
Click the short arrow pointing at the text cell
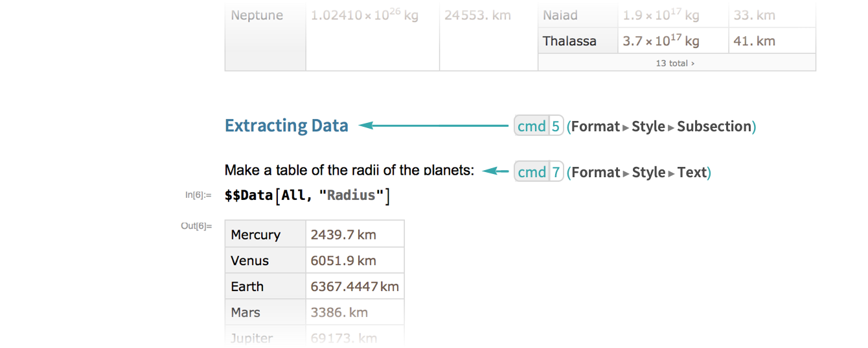click(496, 171)
